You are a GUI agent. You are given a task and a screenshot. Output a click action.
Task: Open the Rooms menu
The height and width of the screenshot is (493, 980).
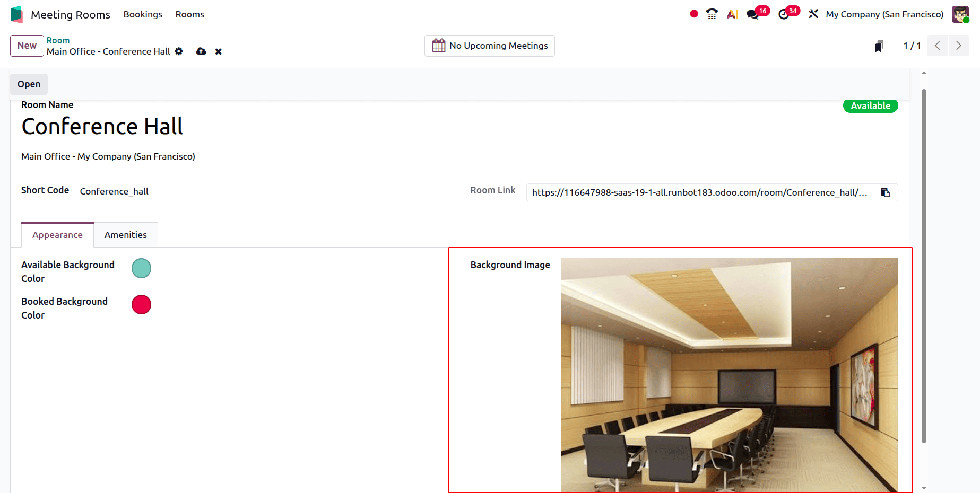[190, 14]
